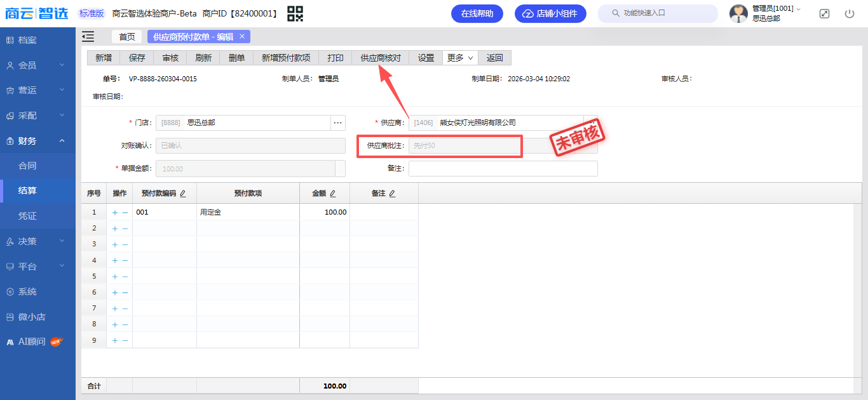
Task: Click the minus icon in row 2
Action: click(125, 229)
